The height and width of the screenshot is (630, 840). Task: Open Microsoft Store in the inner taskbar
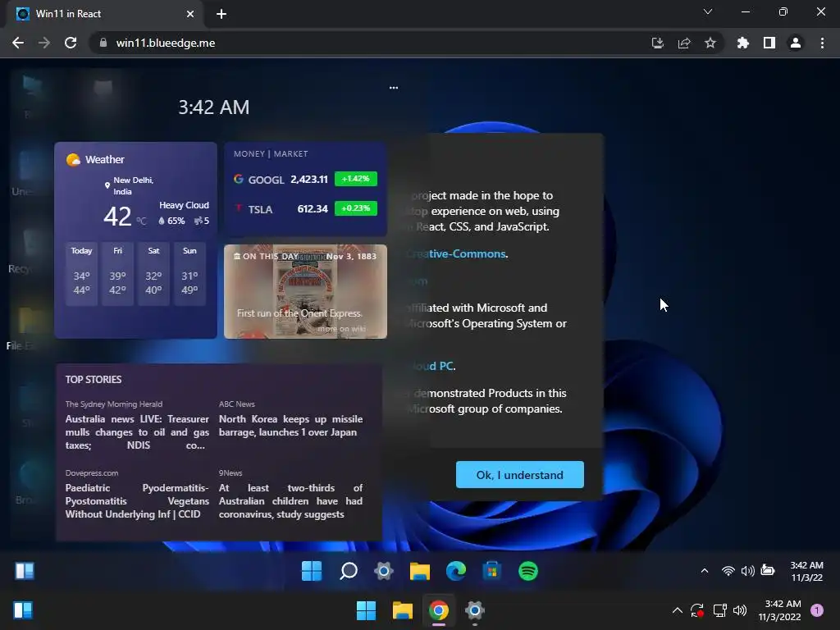tap(492, 571)
